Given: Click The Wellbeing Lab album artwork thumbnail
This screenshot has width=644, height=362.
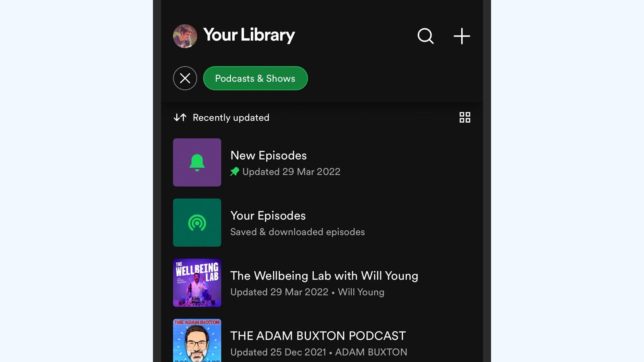Looking at the screenshot, I should click(197, 283).
